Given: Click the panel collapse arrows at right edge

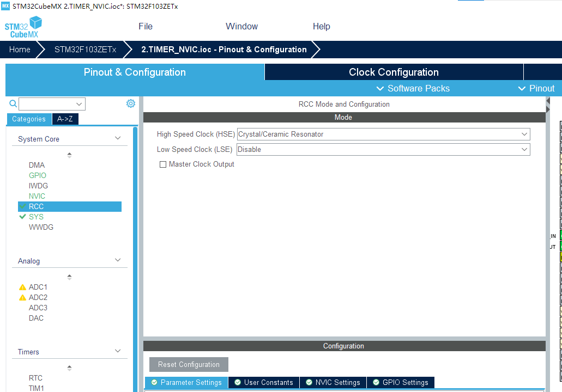Looking at the screenshot, I should (548, 105).
